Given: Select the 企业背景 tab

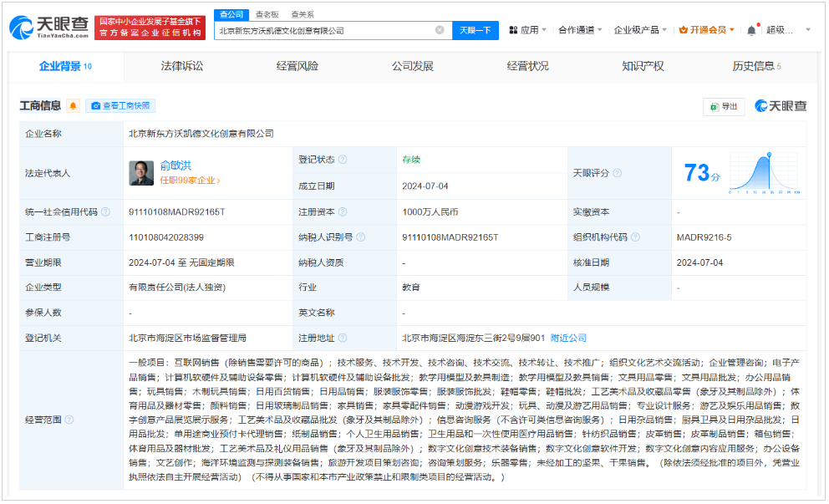Looking at the screenshot, I should coord(66,66).
